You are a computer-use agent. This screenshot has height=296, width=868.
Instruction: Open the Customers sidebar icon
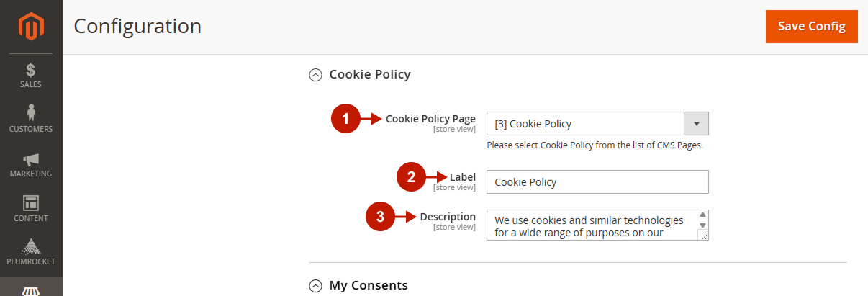tap(31, 113)
